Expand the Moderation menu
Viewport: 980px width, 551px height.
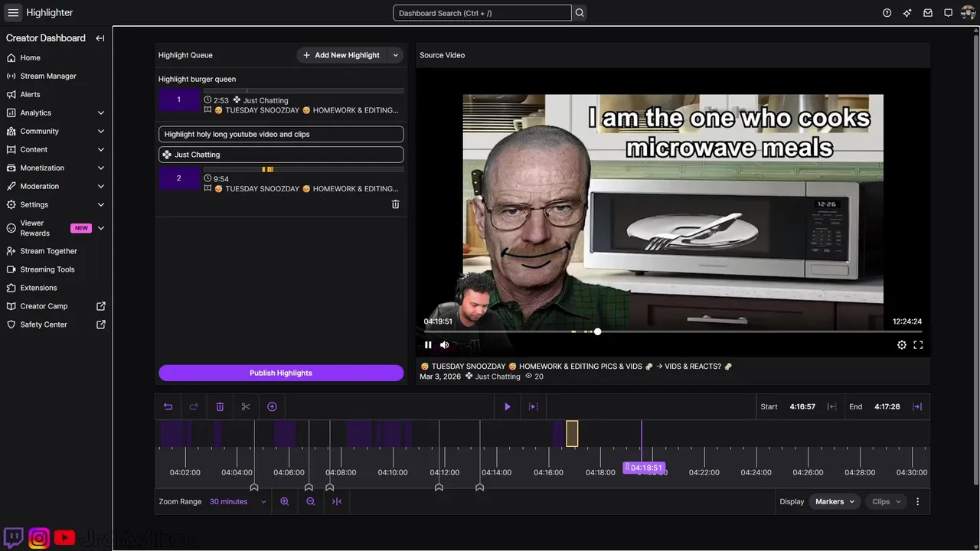pos(101,186)
